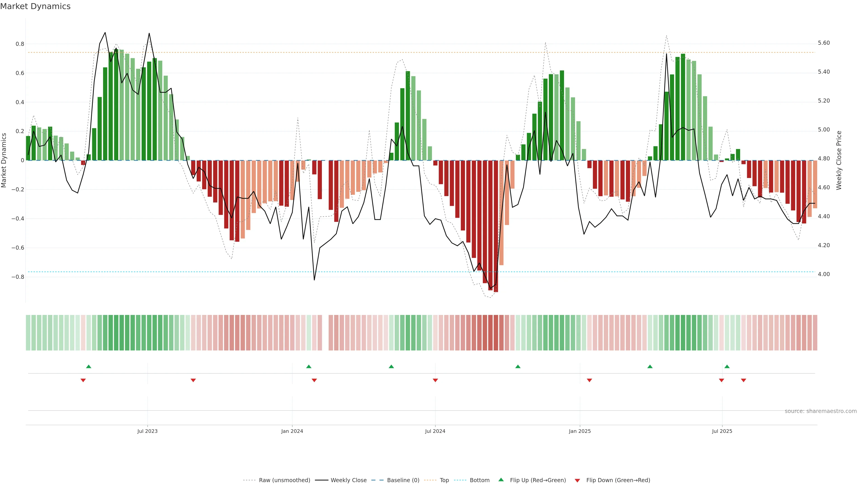
Task: Toggle the Weekly Close legend entry
Action: click(x=348, y=480)
